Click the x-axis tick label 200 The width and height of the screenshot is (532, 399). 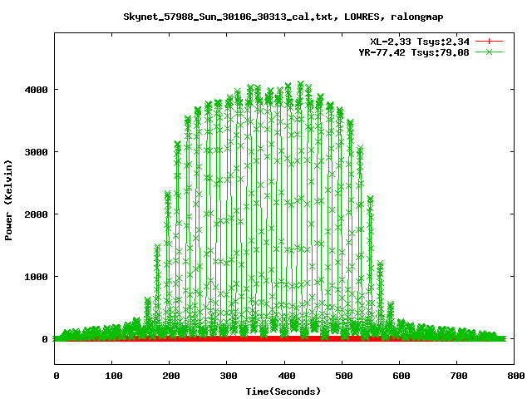170,376
